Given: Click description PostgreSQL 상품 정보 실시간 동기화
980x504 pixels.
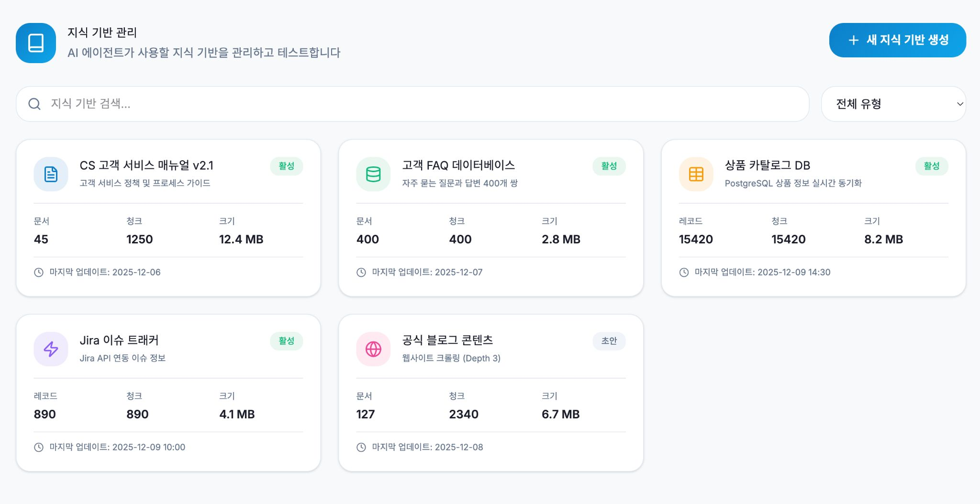Looking at the screenshot, I should (793, 183).
